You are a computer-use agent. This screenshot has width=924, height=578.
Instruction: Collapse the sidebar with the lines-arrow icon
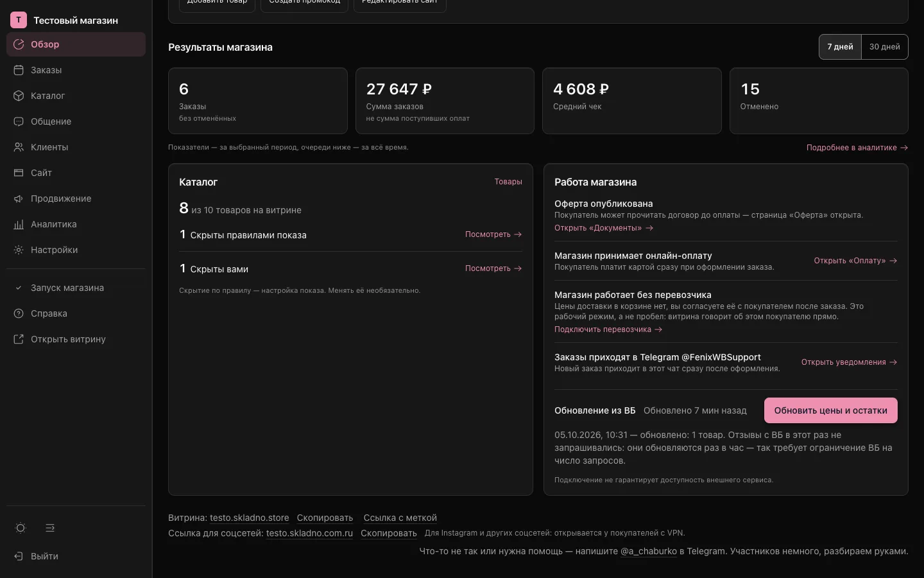50,528
